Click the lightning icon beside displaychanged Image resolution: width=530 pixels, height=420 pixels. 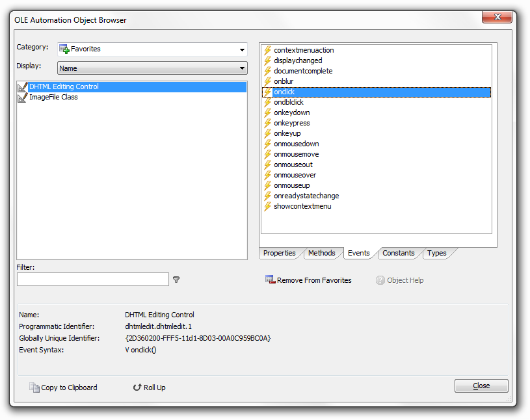[x=267, y=61]
